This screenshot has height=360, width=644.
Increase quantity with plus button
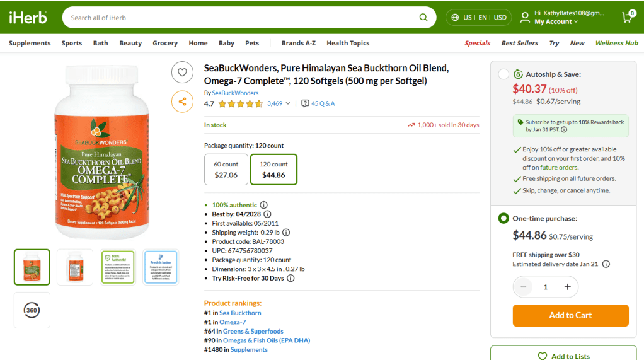click(x=567, y=287)
